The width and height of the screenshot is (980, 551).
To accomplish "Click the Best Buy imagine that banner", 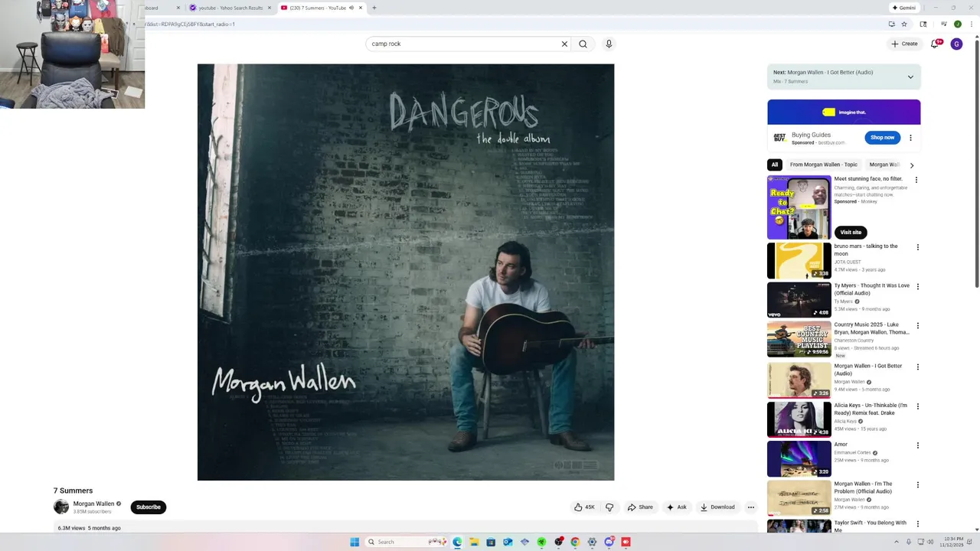I will (x=844, y=112).
